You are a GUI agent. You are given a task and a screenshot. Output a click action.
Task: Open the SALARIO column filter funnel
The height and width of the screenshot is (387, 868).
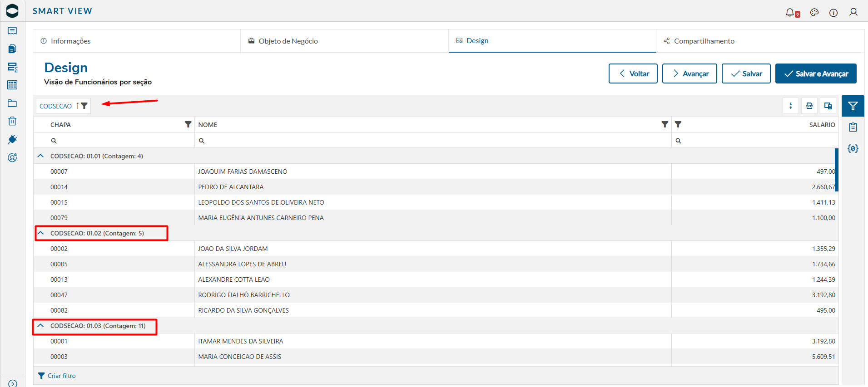[678, 124]
